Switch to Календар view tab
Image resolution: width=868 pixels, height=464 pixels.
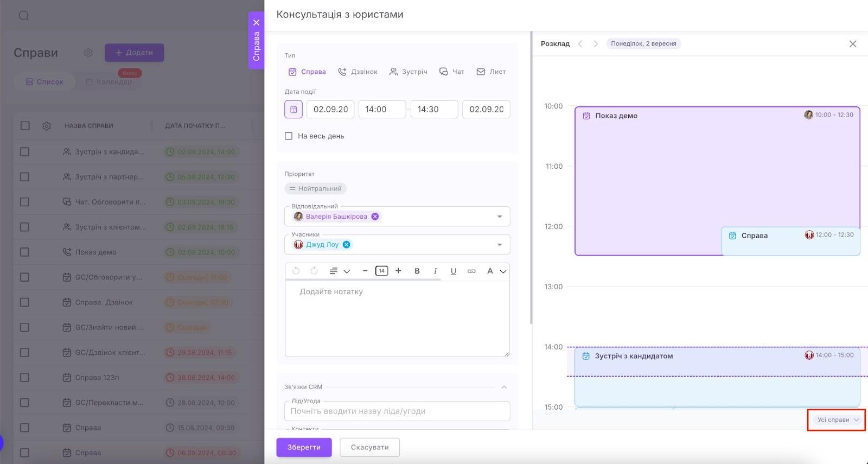(108, 82)
